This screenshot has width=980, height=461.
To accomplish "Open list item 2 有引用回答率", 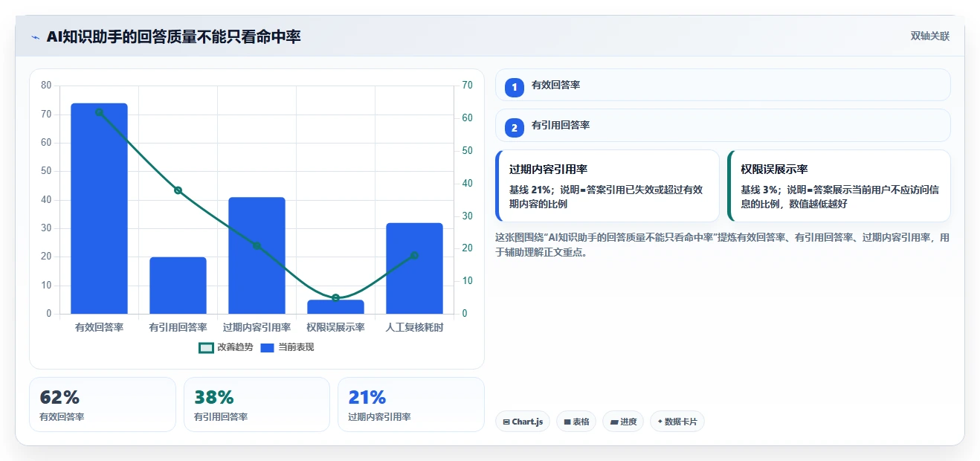I will (x=723, y=125).
